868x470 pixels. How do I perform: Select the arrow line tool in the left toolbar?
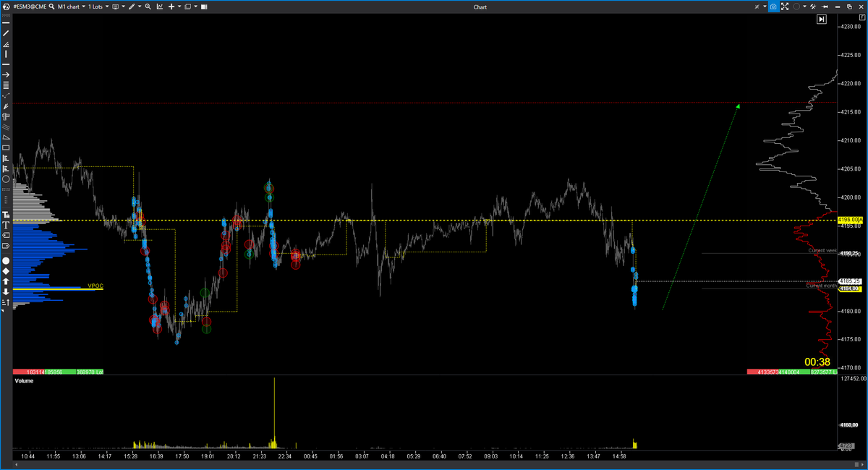tap(6, 74)
